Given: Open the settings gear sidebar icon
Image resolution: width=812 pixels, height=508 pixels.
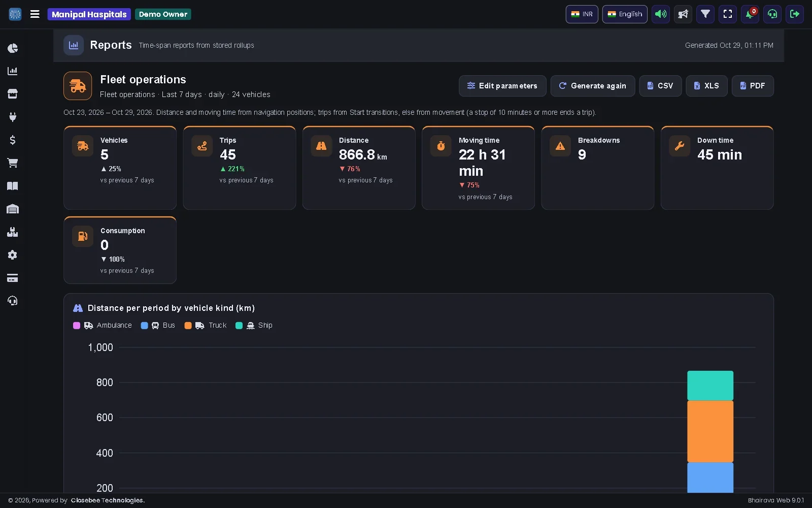Looking at the screenshot, I should pos(13,255).
